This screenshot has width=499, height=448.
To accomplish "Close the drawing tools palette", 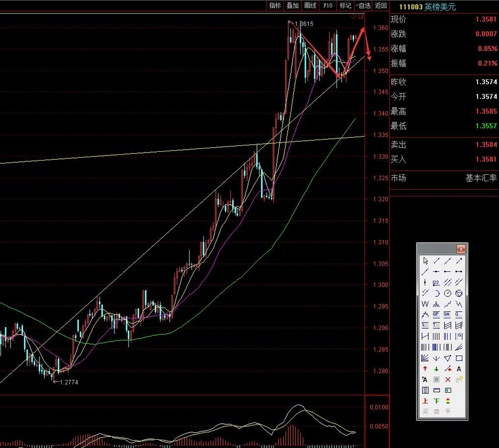I will coord(461,249).
